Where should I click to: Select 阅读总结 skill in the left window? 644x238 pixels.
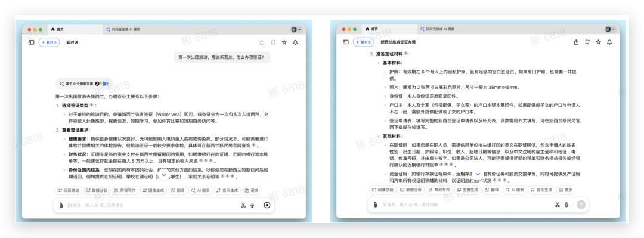click(x=68, y=190)
